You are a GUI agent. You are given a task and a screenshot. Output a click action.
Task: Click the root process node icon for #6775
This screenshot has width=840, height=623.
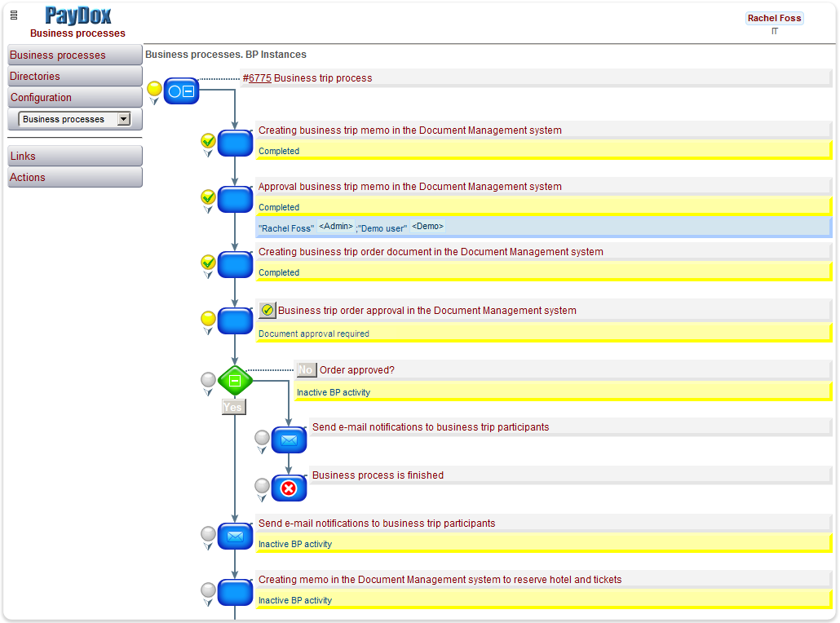click(181, 91)
